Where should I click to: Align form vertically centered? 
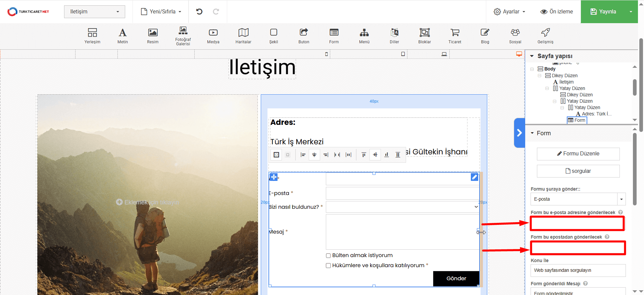click(x=375, y=155)
